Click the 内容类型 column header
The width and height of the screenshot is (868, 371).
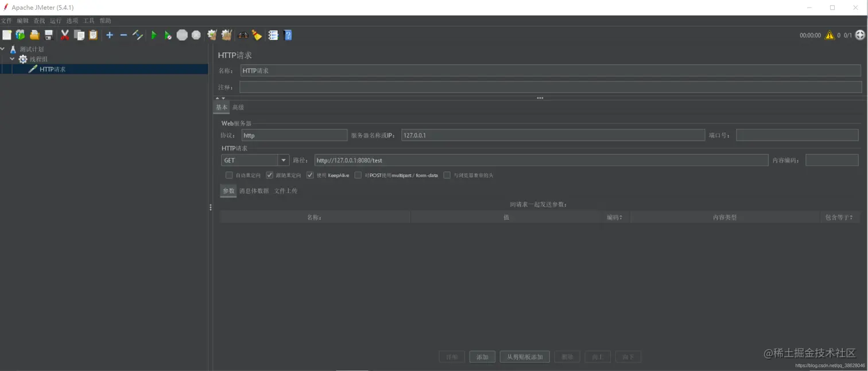(724, 217)
